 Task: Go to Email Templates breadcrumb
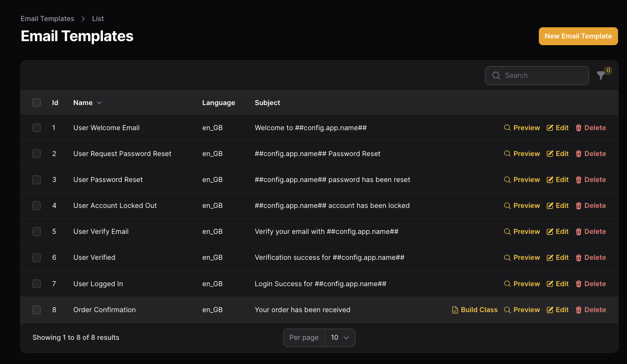pos(47,19)
